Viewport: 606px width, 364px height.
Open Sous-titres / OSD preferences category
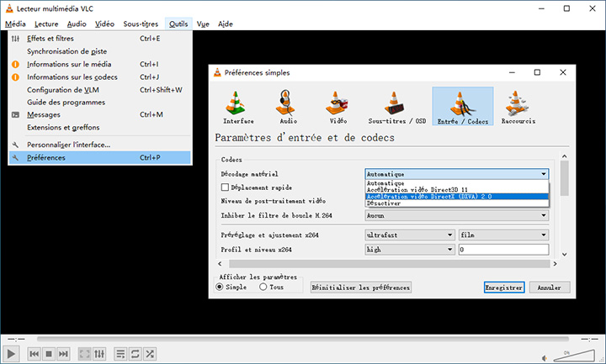(397, 107)
